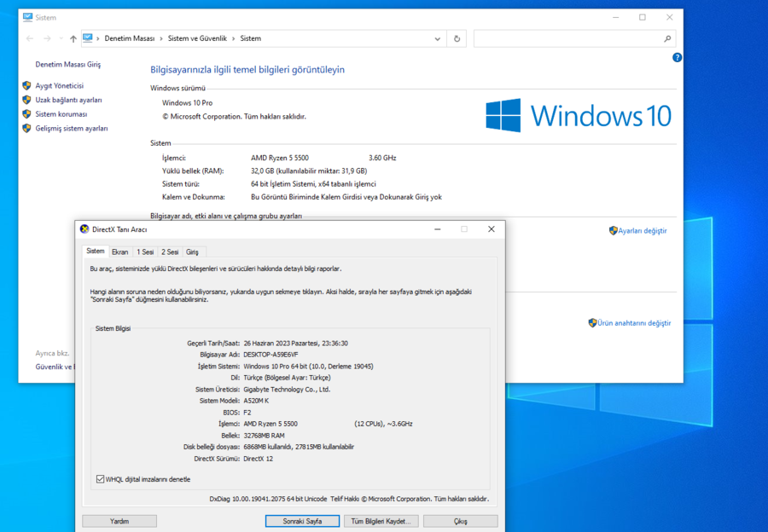
Task: Click Tüm Bilgileri Kaydet button
Action: (381, 521)
